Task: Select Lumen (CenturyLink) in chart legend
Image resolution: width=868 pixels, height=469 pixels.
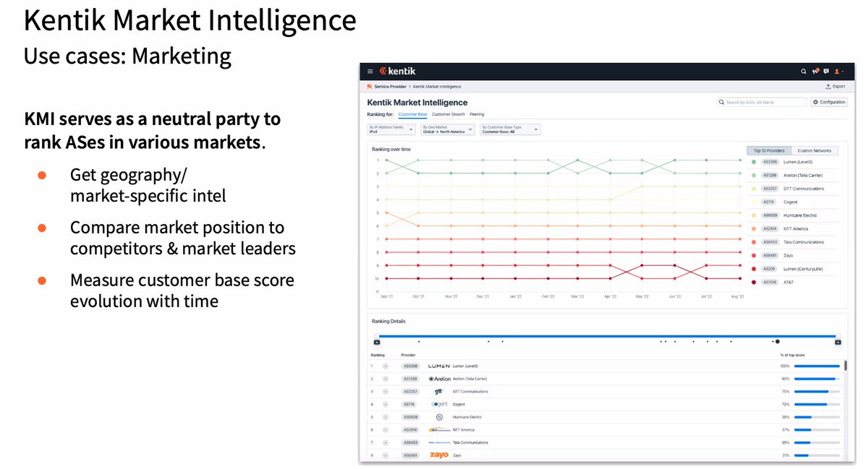Action: point(803,269)
